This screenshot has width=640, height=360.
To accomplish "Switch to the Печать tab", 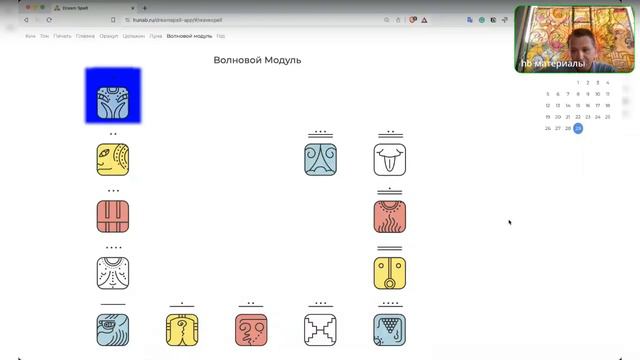I will [x=62, y=36].
